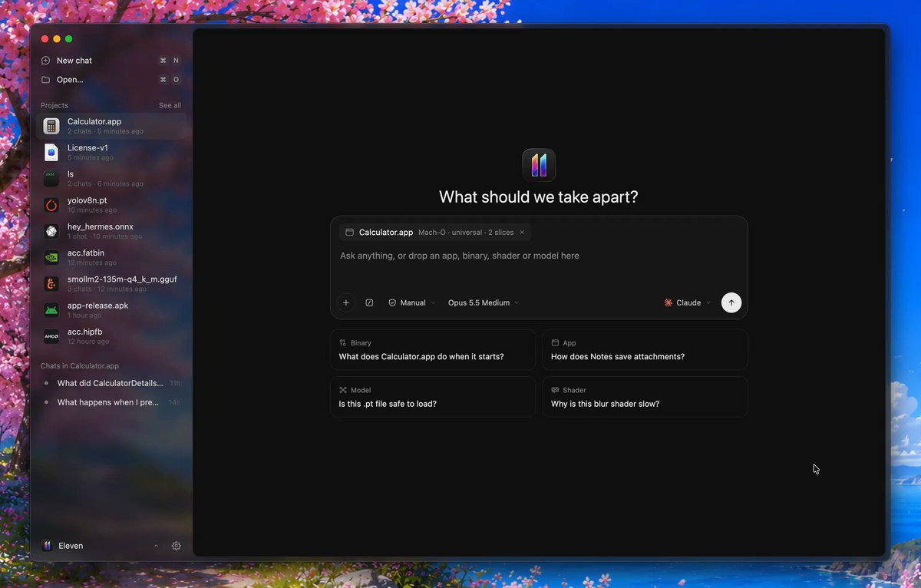Send the message with the arrow button

tap(731, 302)
